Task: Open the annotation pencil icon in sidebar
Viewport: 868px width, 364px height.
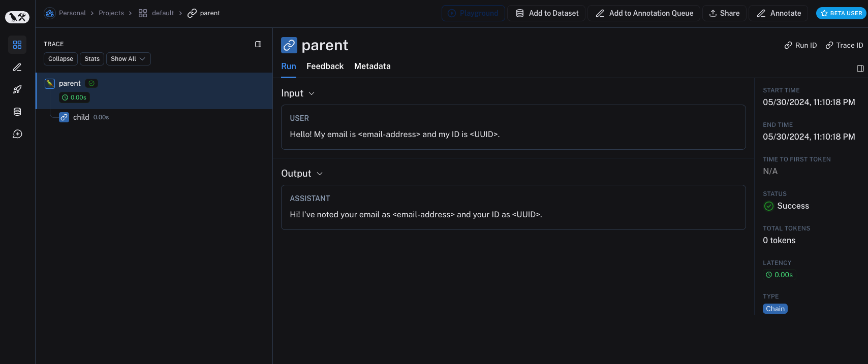Action: click(x=17, y=67)
